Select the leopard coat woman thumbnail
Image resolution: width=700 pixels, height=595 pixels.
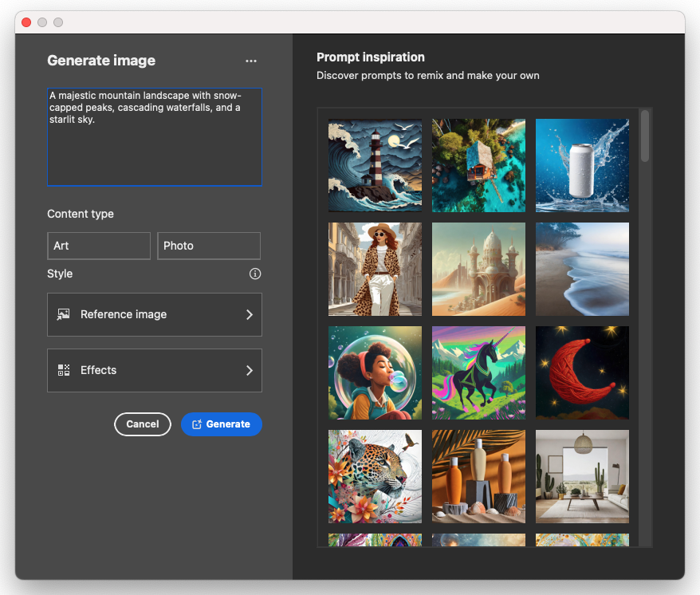(375, 269)
